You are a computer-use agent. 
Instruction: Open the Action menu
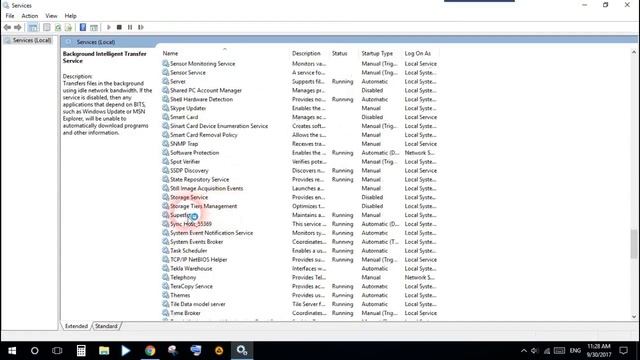(29, 16)
